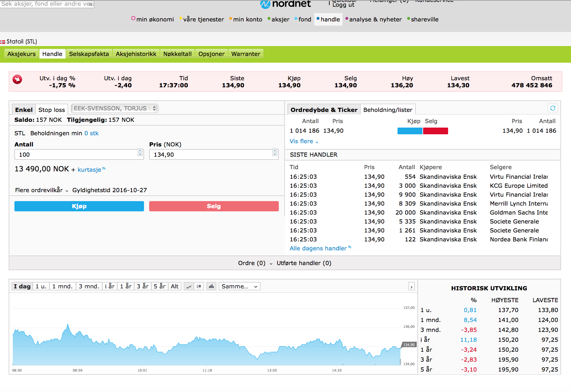Set chart range to 3 år
The height and width of the screenshot is (392, 571).
click(x=143, y=286)
